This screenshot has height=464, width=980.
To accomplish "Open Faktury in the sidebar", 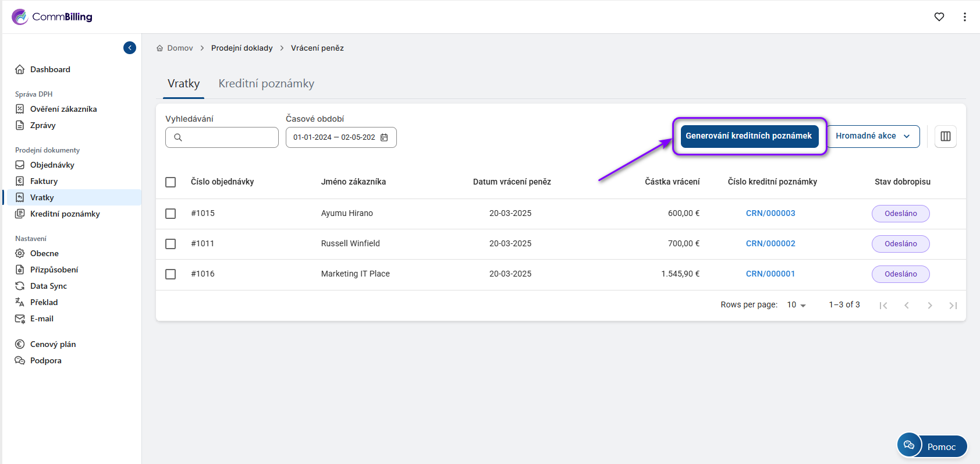I will (x=44, y=181).
